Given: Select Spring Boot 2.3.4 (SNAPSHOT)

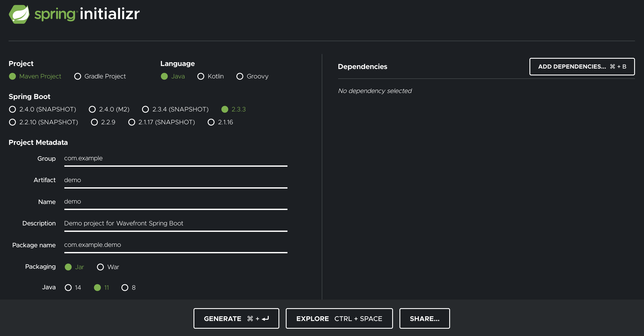Looking at the screenshot, I should [175, 109].
